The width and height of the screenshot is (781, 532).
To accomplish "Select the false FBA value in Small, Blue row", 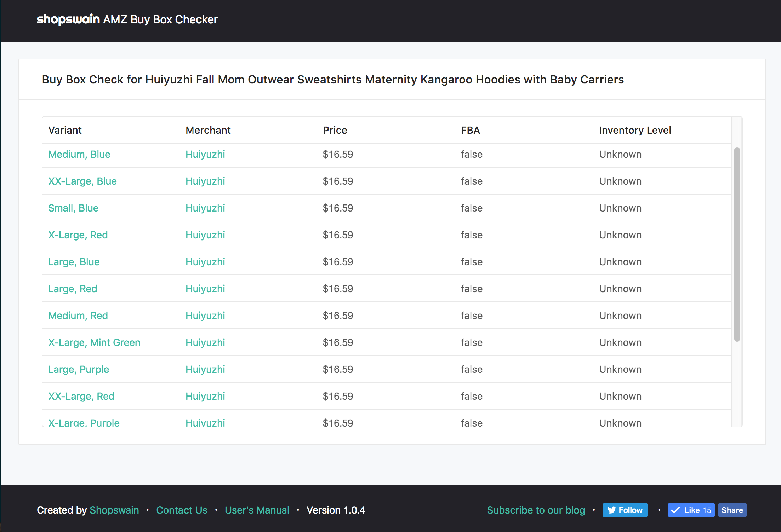I will click(472, 208).
